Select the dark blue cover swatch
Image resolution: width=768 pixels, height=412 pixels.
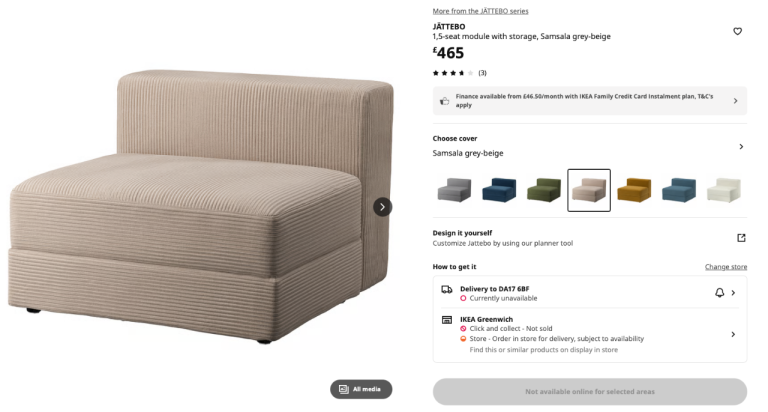pos(499,190)
